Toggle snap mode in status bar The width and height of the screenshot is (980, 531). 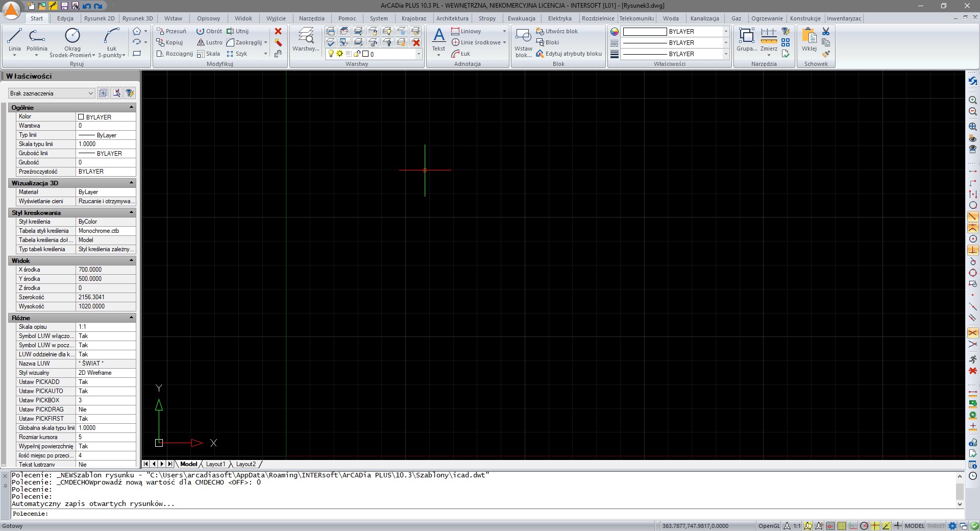(x=830, y=526)
